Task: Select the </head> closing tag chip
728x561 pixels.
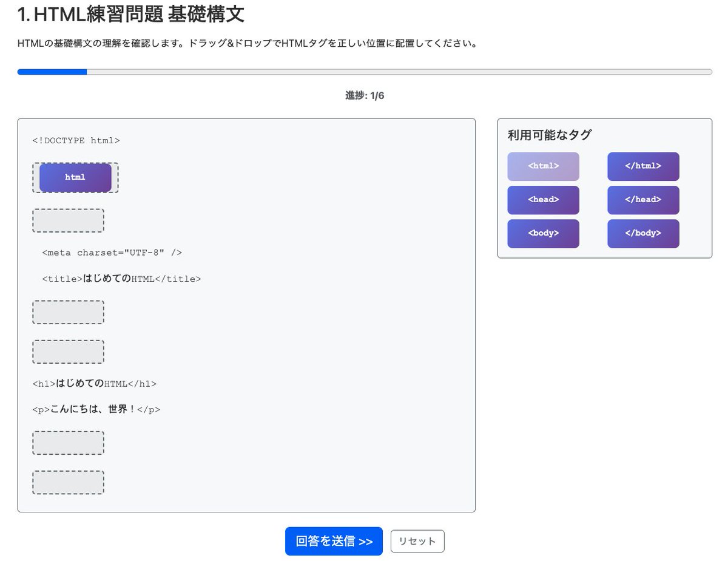Action: pyautogui.click(x=643, y=200)
